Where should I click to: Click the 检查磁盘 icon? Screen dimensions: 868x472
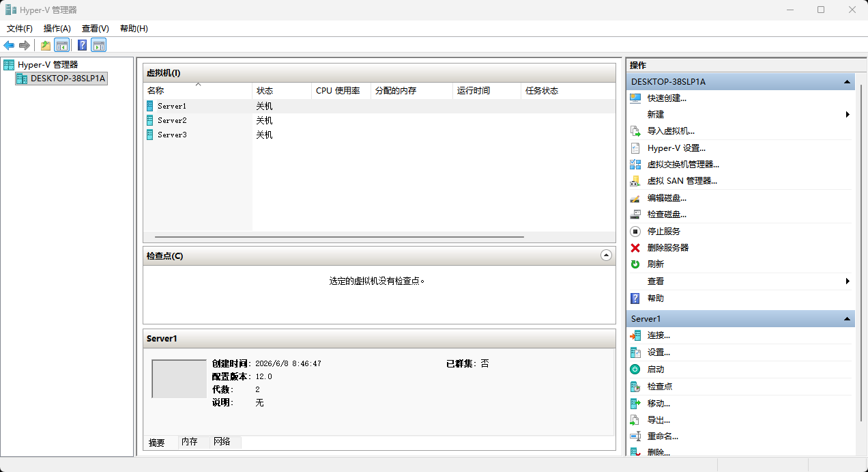tap(635, 214)
